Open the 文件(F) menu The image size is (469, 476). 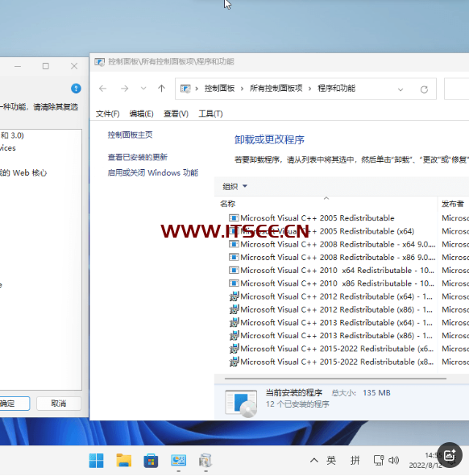tap(107, 114)
